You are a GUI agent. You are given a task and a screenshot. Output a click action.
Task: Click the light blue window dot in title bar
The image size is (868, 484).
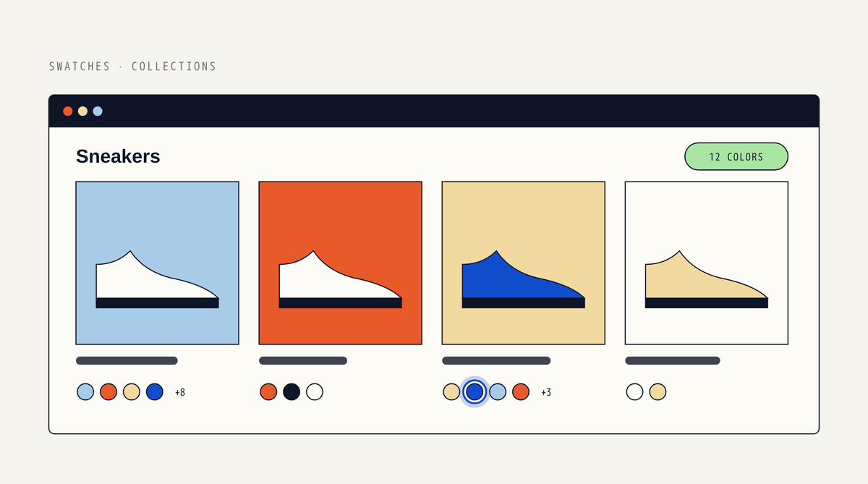coord(98,111)
